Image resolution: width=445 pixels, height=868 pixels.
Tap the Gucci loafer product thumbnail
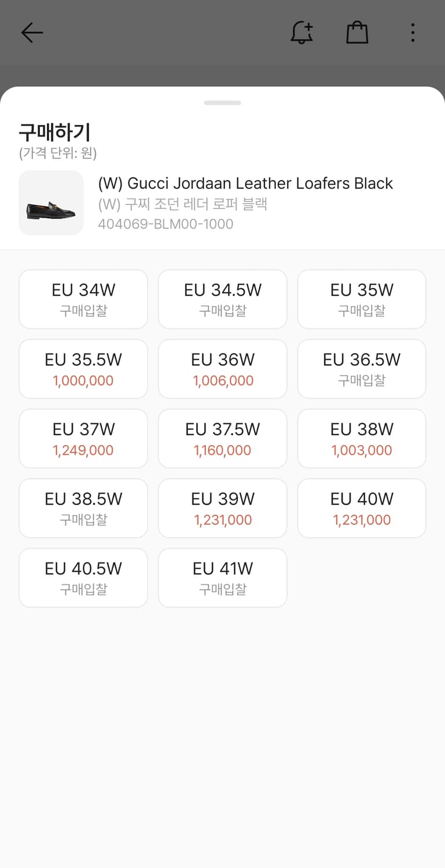pos(51,203)
